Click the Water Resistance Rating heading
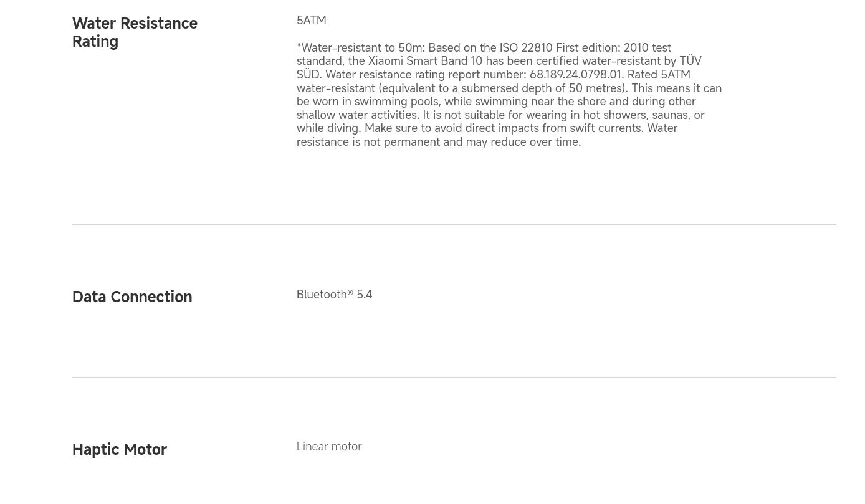The image size is (865, 504). coord(135,32)
